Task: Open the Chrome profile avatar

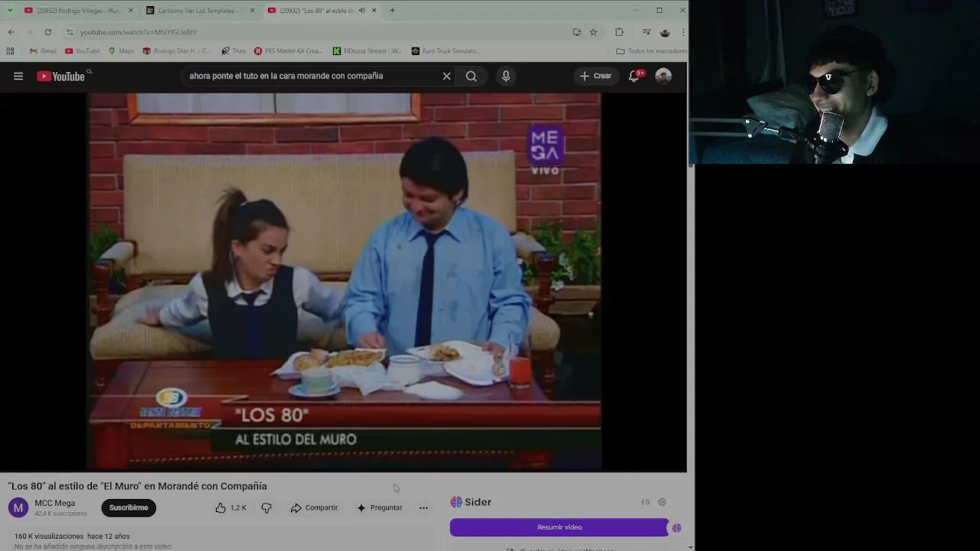Action: [665, 32]
